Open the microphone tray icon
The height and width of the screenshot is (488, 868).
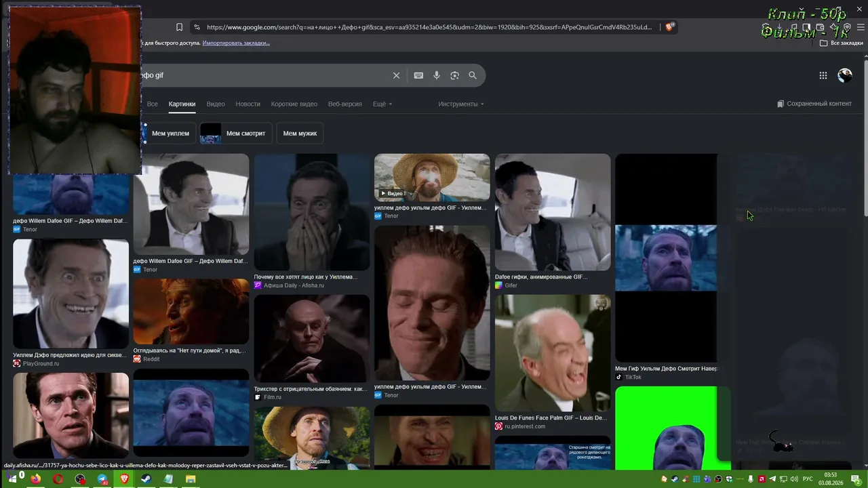click(750, 479)
